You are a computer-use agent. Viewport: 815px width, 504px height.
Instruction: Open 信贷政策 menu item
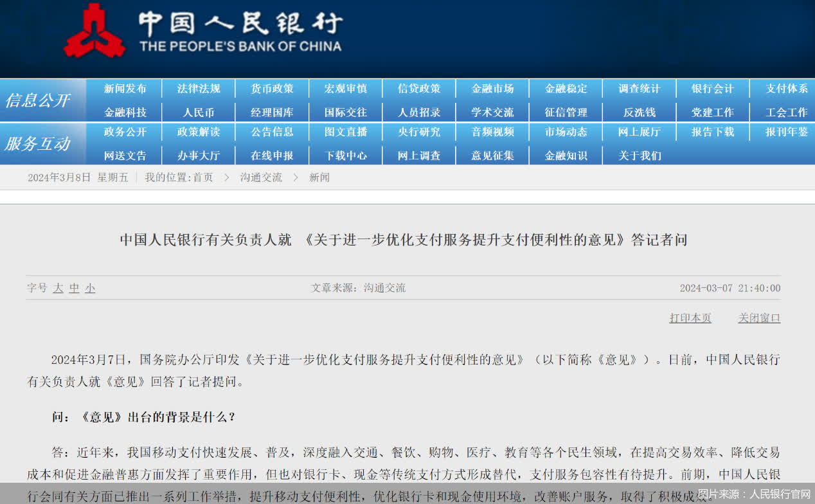pos(419,89)
